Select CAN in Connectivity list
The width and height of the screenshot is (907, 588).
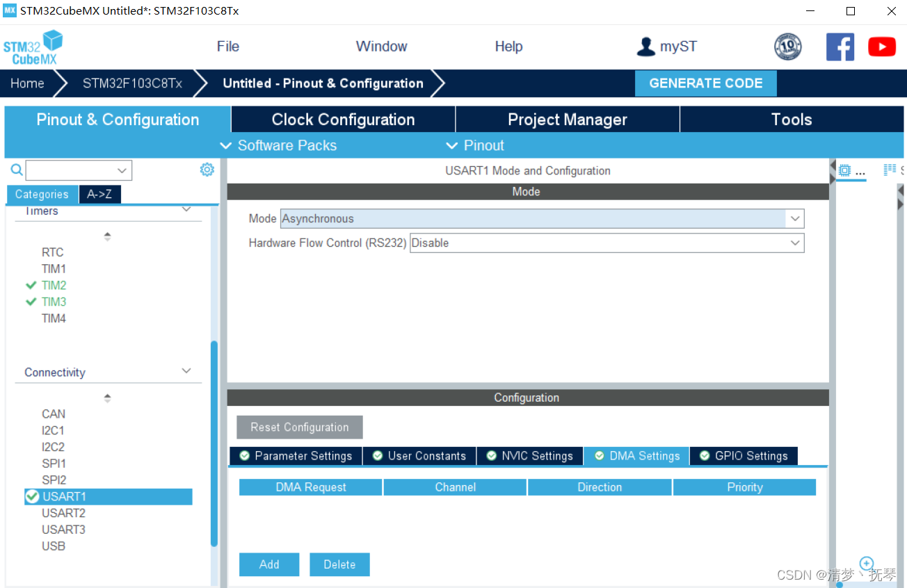tap(54, 414)
